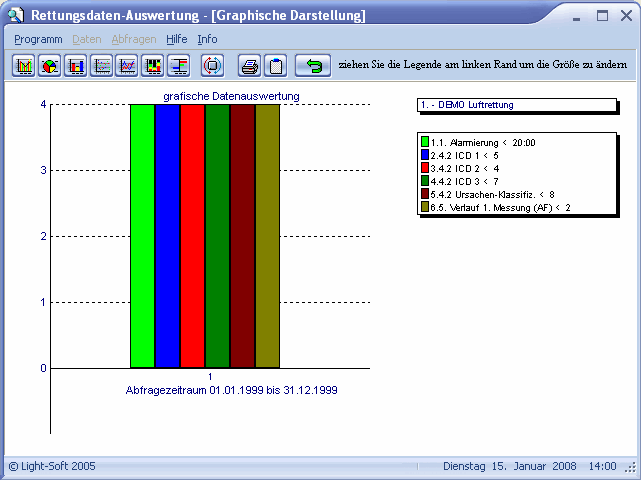Click the chart title 'grafische Datenauswertung'
Viewport: 641px width, 480px height.
(x=231, y=96)
